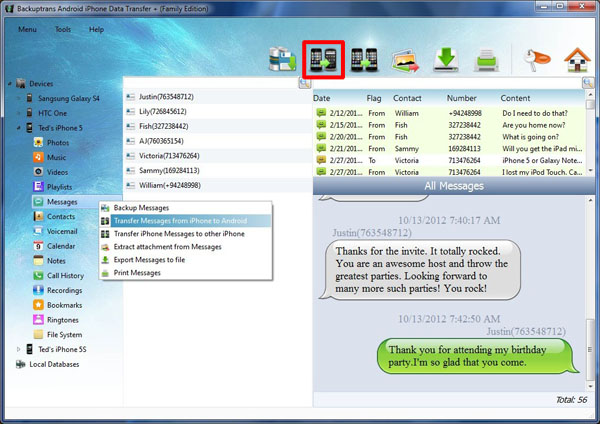Open the Help menu
This screenshot has height=424, width=600.
pyautogui.click(x=96, y=29)
